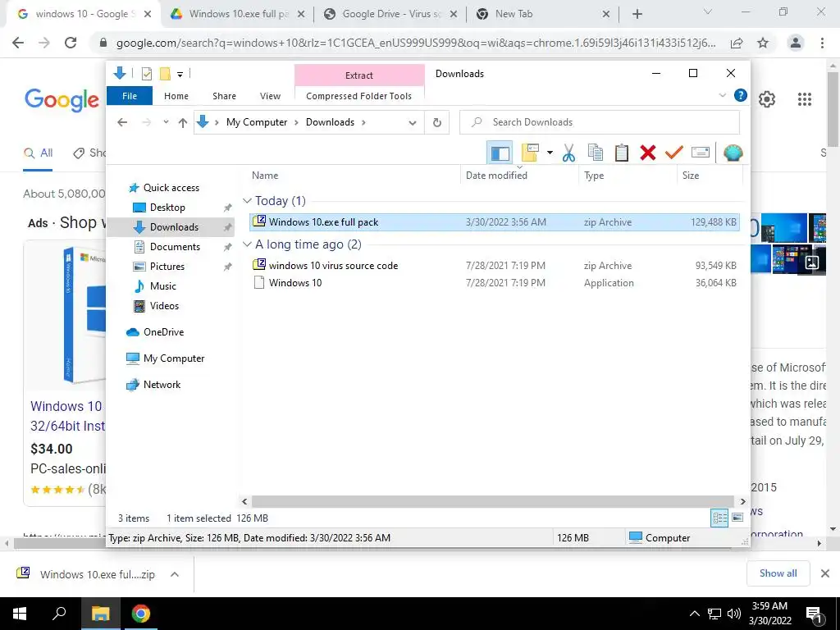Open Chrome three-dot menu
Image resolution: width=840 pixels, height=630 pixels.
pyautogui.click(x=822, y=43)
